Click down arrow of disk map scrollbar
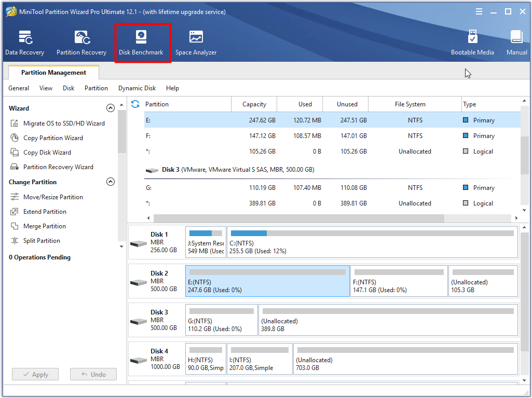This screenshot has width=532, height=398. click(x=525, y=381)
